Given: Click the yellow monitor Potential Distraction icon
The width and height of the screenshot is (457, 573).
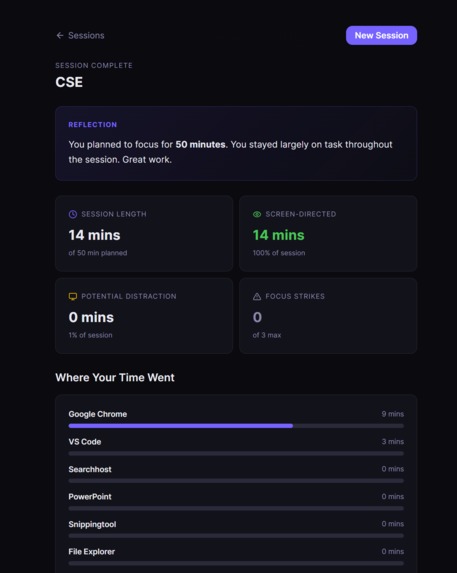Looking at the screenshot, I should (x=73, y=296).
